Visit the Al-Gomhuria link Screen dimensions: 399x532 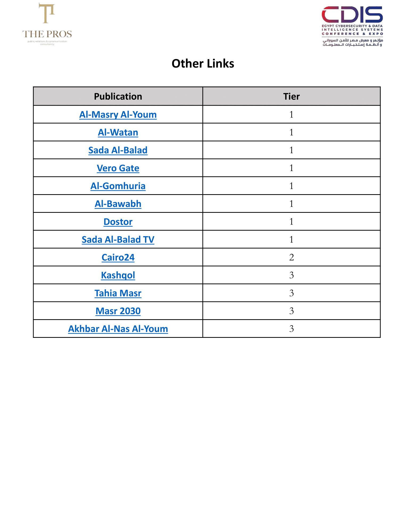pyautogui.click(x=118, y=186)
